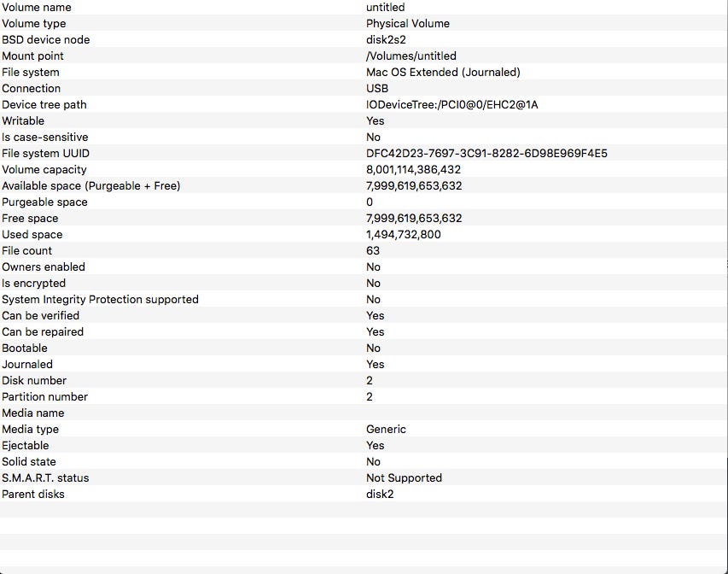Click the Device tree path value
The width and height of the screenshot is (728, 574).
click(451, 105)
